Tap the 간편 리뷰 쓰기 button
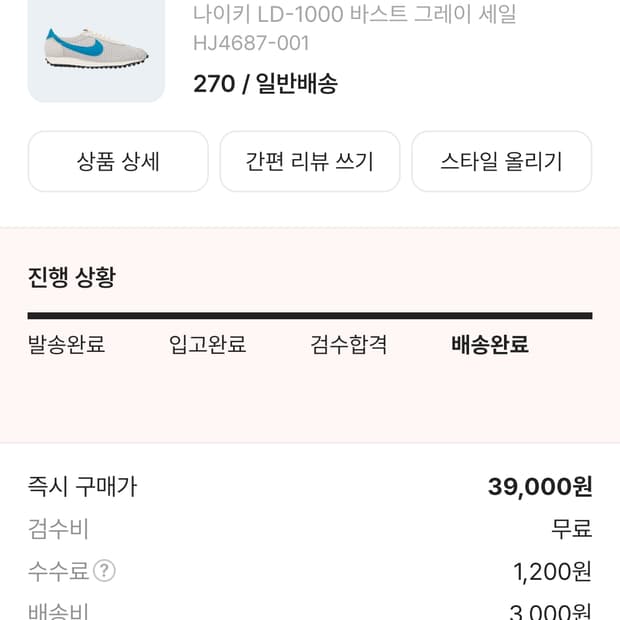620x620 pixels. [310, 161]
